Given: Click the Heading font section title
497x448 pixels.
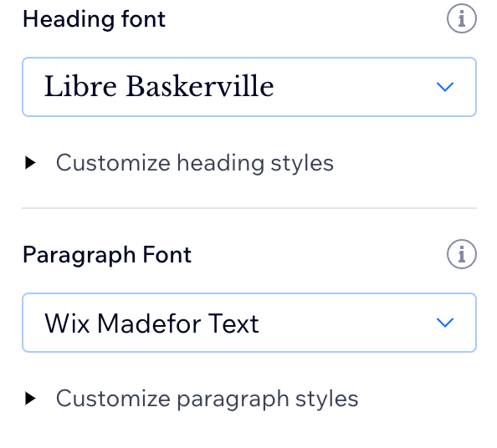Looking at the screenshot, I should point(94,19).
